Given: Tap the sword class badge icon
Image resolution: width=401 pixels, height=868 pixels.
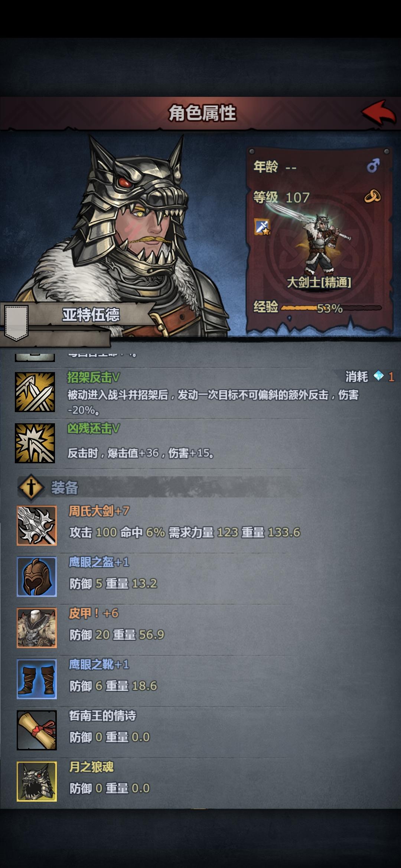Looking at the screenshot, I should (x=262, y=227).
